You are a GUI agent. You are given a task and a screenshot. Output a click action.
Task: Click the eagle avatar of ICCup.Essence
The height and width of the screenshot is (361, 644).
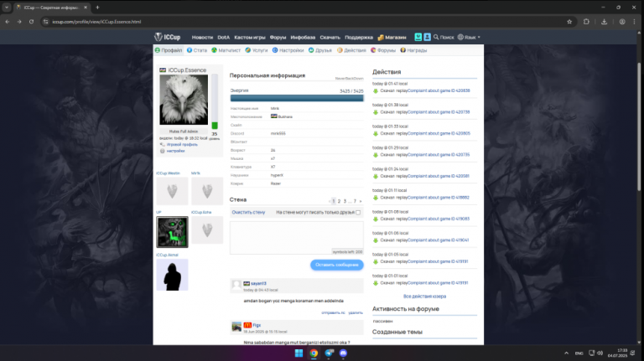click(184, 100)
